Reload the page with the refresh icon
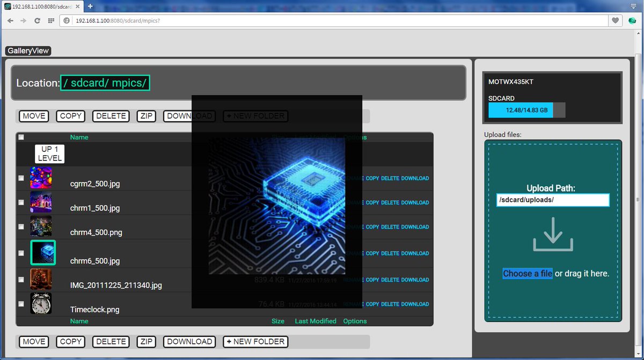This screenshot has width=644, height=360. click(37, 20)
